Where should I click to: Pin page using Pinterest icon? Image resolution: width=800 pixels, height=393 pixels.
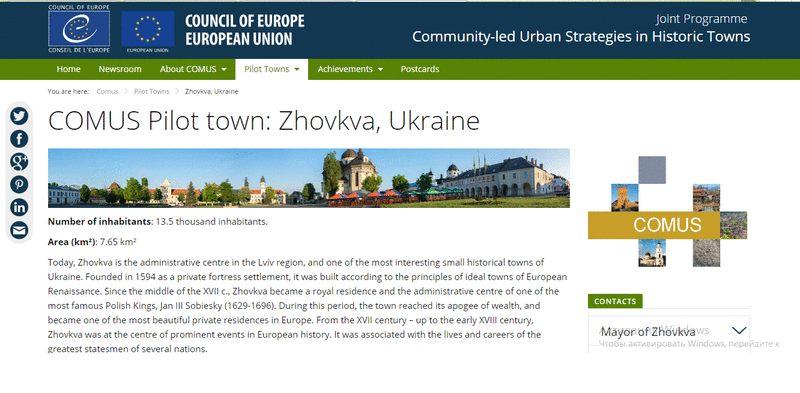(19, 184)
